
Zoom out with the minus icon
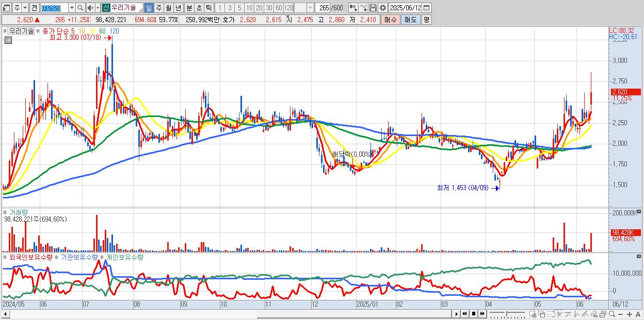(620, 314)
